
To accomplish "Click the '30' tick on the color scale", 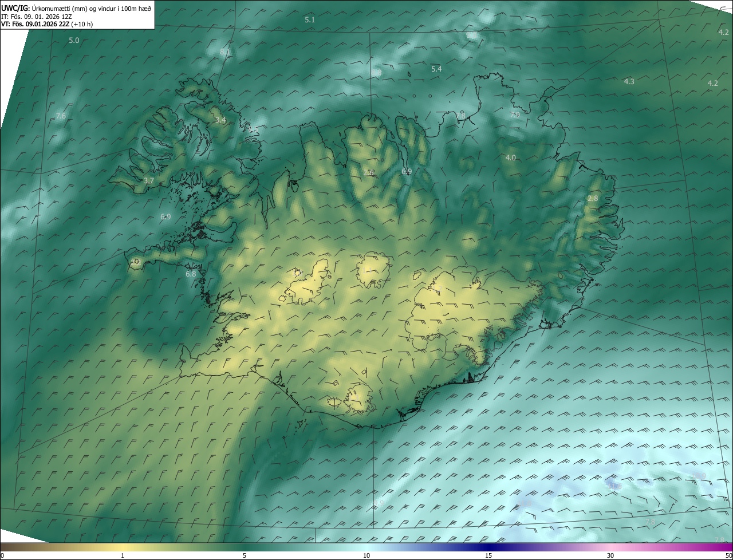I will 610,555.
